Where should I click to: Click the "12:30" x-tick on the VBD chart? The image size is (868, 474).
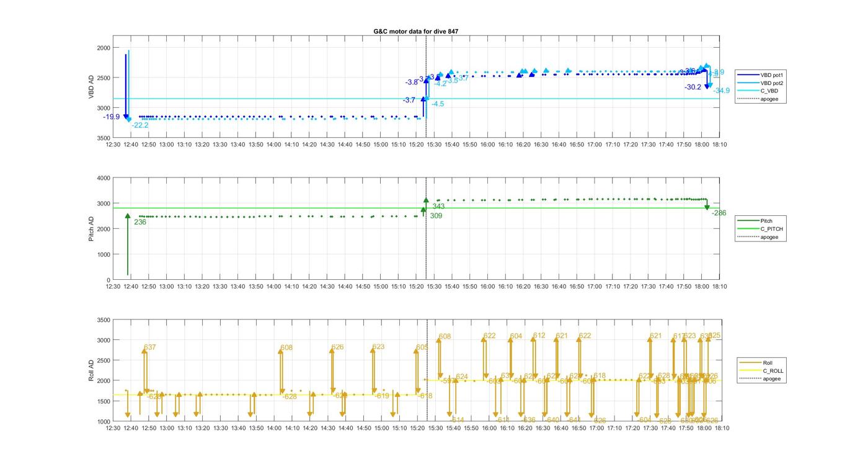point(113,145)
